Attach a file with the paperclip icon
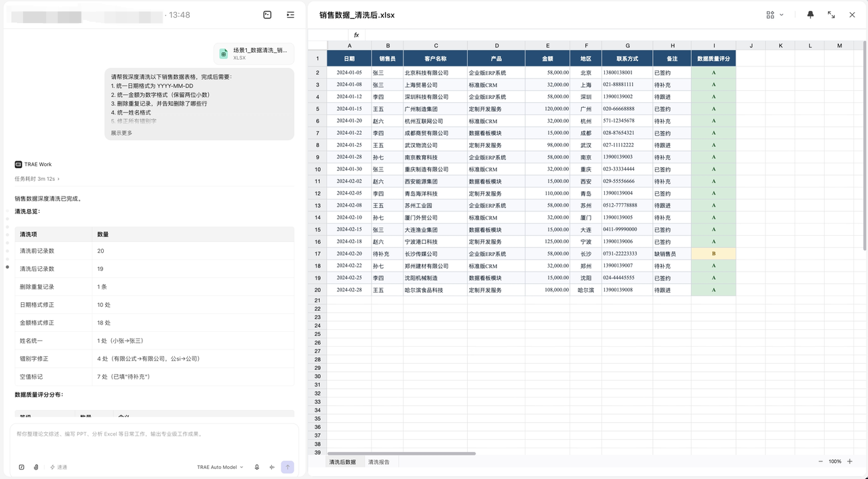The width and height of the screenshot is (868, 479). 36,467
